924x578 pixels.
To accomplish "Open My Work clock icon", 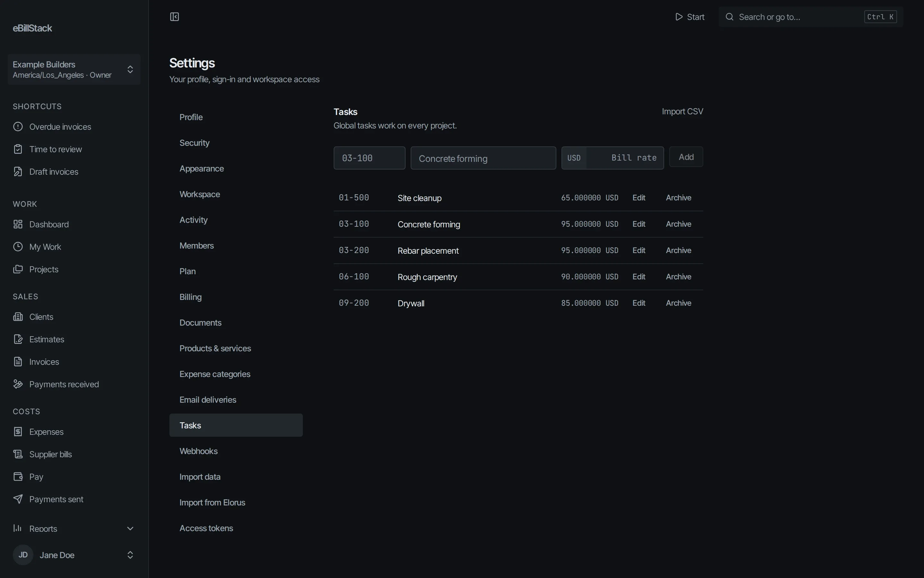I will pos(18,247).
